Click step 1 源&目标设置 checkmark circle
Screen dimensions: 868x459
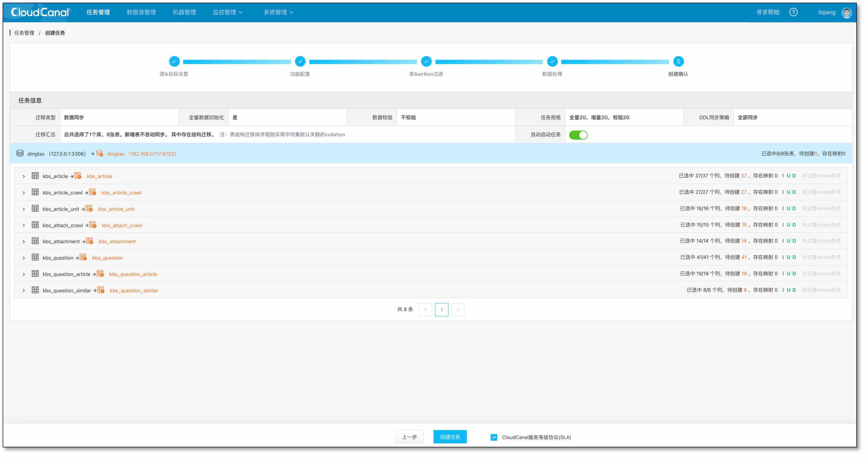coord(174,61)
